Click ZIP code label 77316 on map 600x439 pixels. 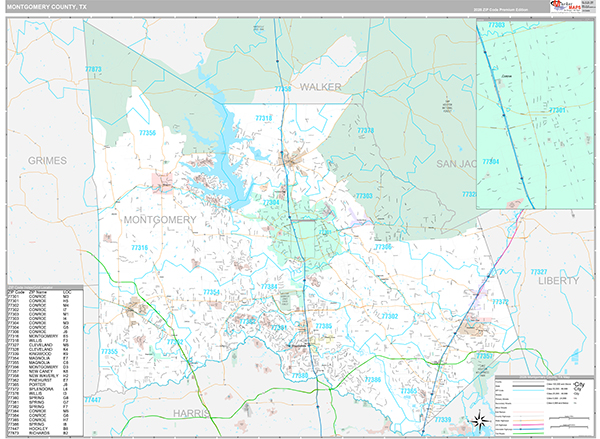[140, 248]
